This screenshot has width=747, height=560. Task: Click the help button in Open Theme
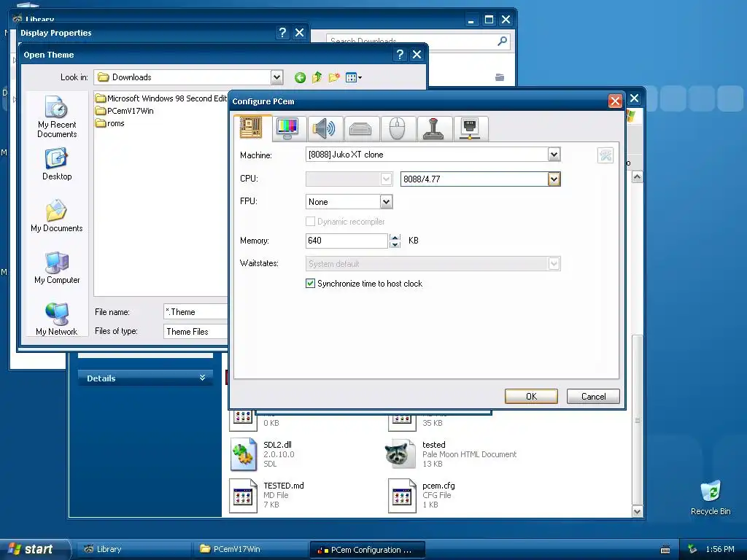pos(400,55)
